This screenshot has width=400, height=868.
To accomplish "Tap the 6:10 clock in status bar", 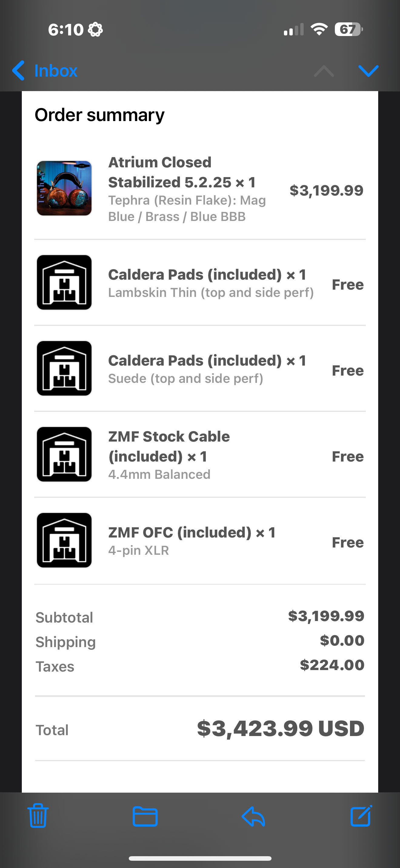I will coord(66,30).
